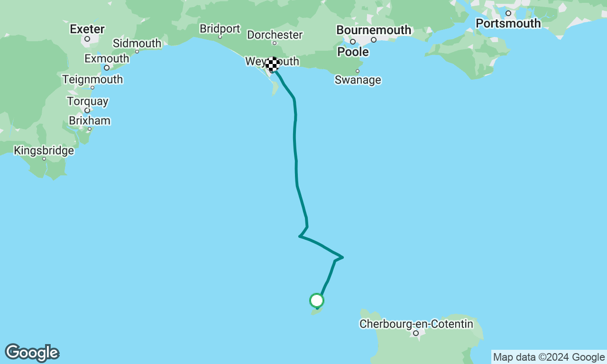607x364 pixels.
Task: Click the checkered finish flag marker at Weymouth
Action: [x=273, y=64]
